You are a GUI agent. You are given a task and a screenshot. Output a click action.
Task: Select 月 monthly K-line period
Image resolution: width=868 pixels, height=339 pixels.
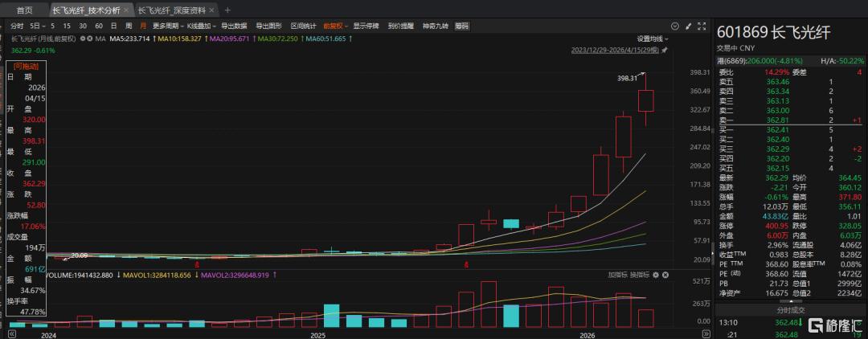[143, 26]
